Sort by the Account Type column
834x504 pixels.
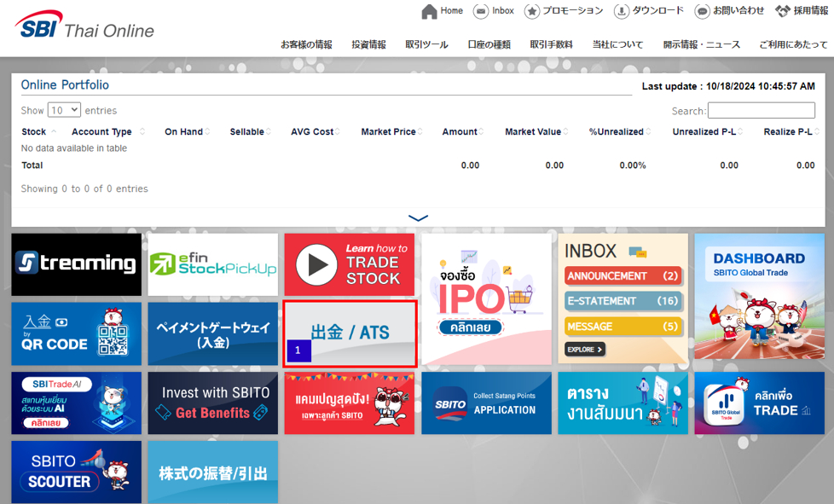(108, 132)
